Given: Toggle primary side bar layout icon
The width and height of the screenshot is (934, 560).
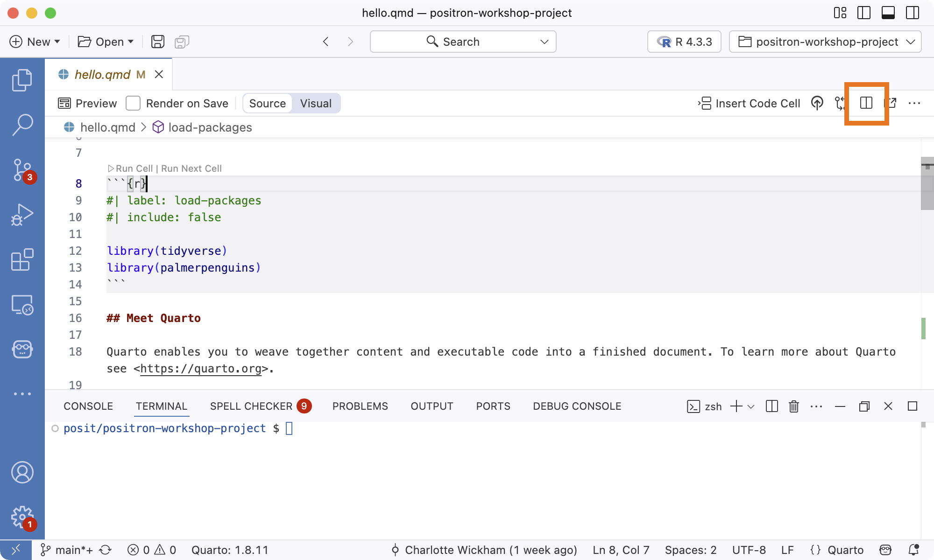Looking at the screenshot, I should pyautogui.click(x=864, y=13).
